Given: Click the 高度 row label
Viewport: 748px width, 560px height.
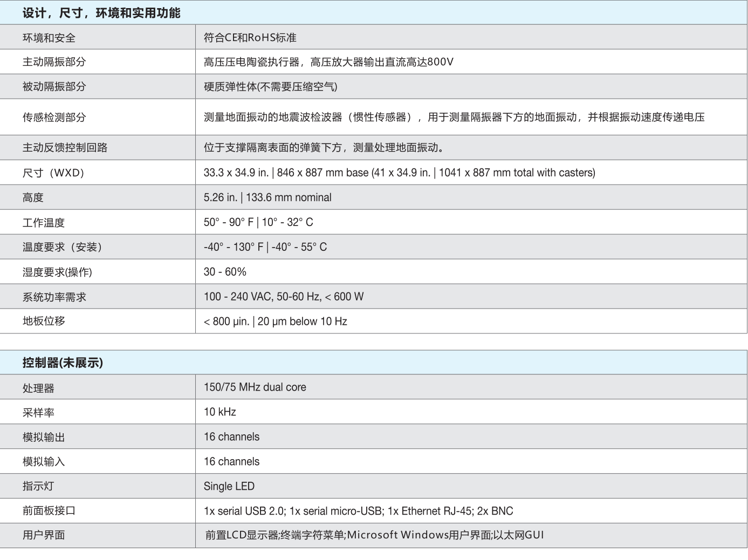Looking at the screenshot, I should click(33, 197).
